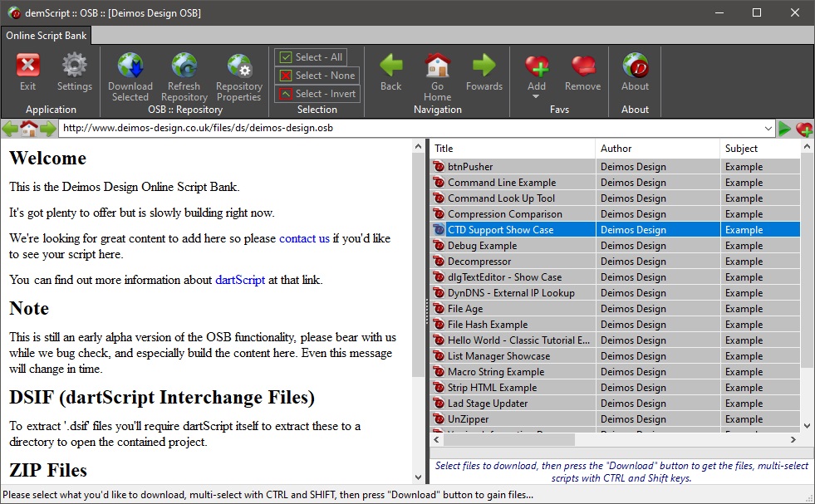The image size is (815, 504).
Task: Select the 'CTD Support Show Case' row
Action: pos(615,230)
